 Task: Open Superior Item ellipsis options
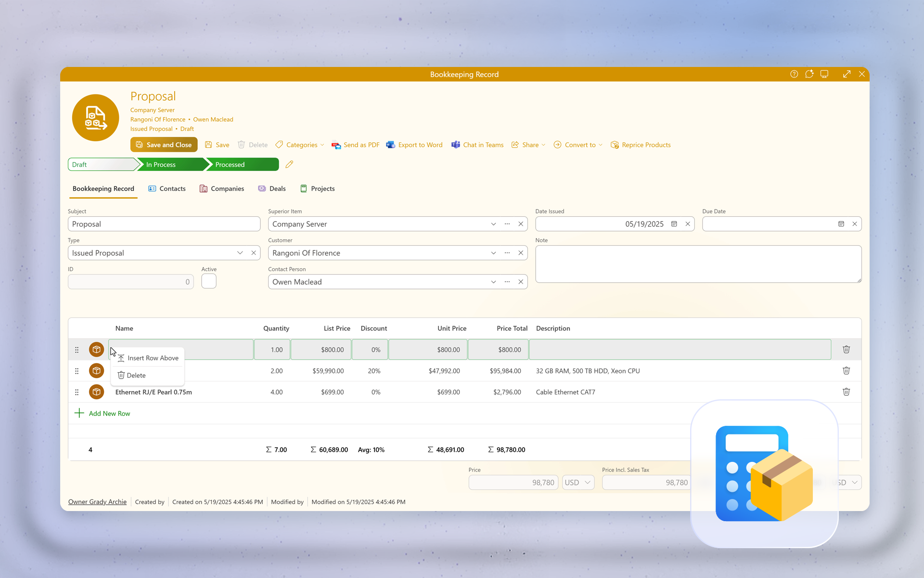pyautogui.click(x=507, y=224)
